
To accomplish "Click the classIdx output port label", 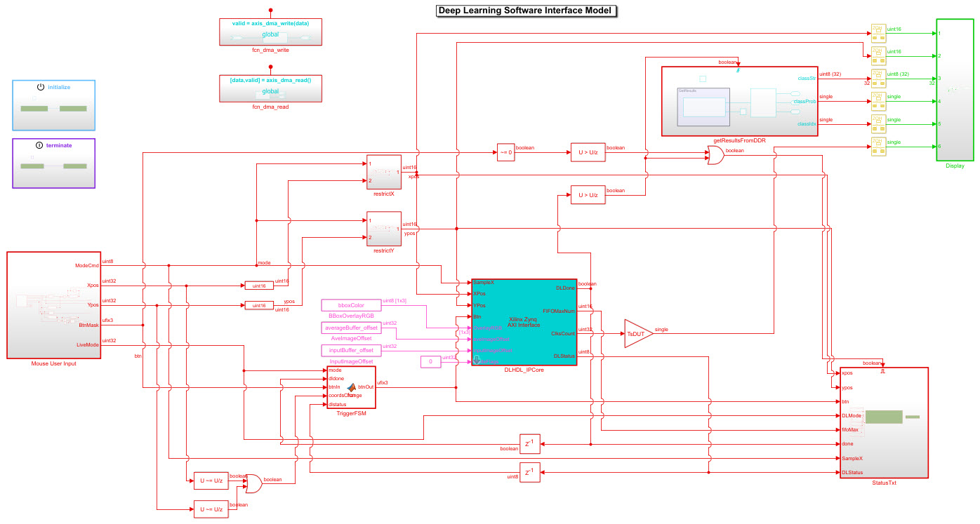I will pos(807,123).
